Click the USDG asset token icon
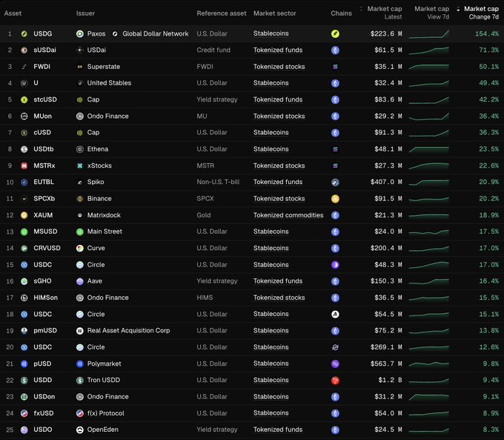This screenshot has height=440, width=504. point(24,34)
